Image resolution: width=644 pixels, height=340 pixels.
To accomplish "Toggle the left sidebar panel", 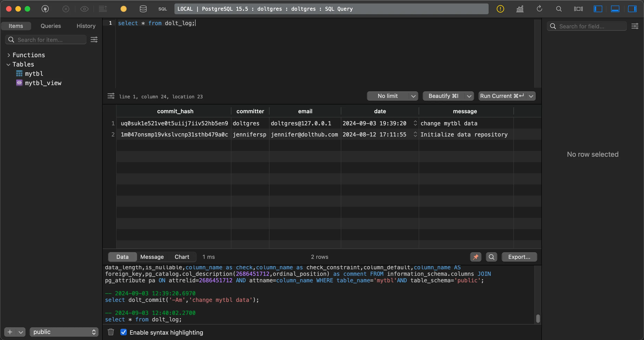I will coord(598,9).
